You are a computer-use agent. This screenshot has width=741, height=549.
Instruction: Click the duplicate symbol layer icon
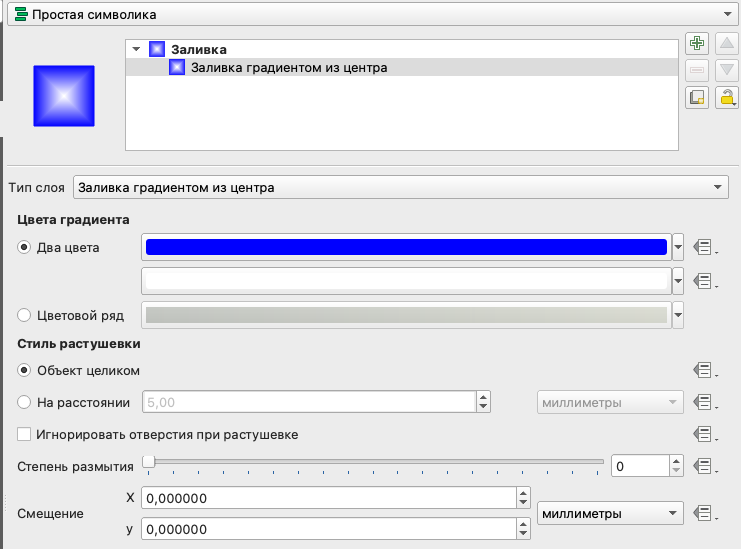coord(697,97)
